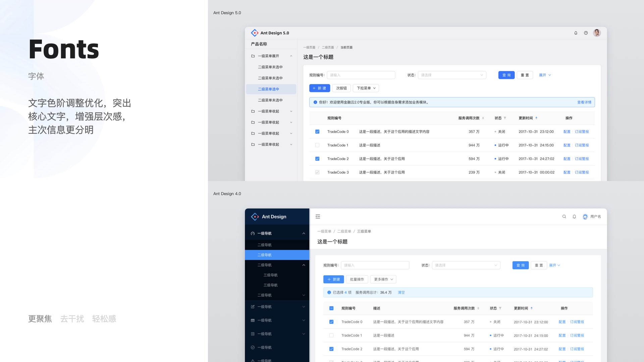Click the 查询 button in Ant Design 4.0
Screen dimensions: 644x362
(521, 265)
